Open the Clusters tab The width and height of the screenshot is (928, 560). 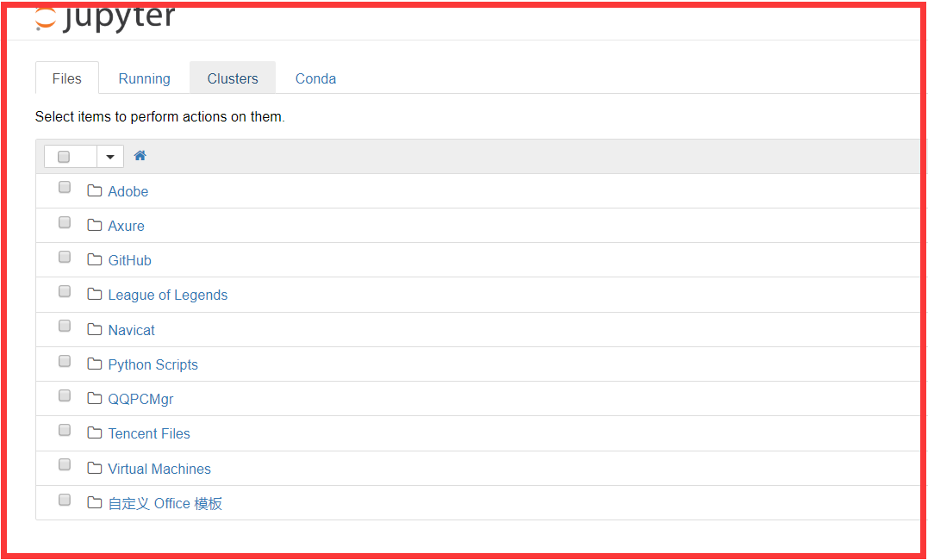coord(233,78)
